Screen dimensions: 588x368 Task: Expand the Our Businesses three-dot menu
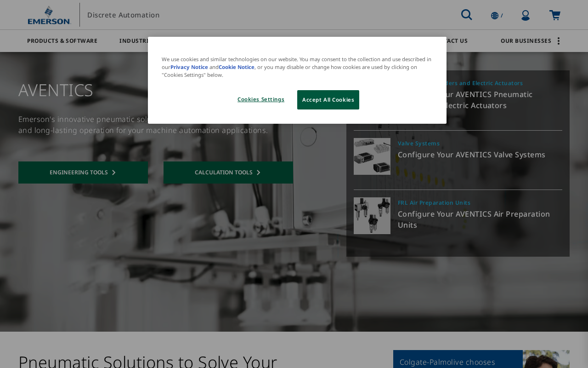[558, 41]
